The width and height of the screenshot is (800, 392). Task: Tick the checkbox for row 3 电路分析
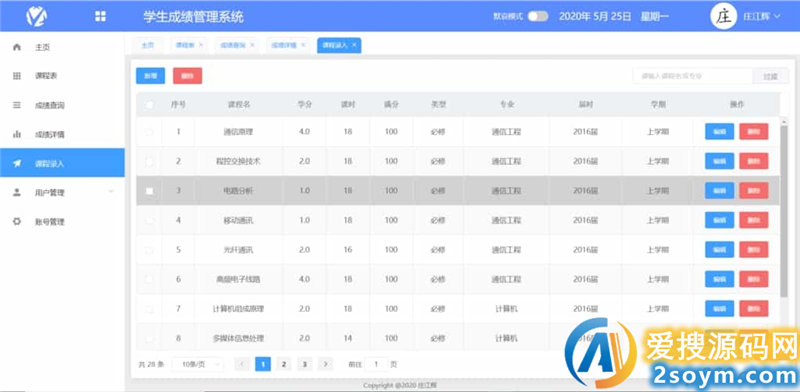[149, 191]
